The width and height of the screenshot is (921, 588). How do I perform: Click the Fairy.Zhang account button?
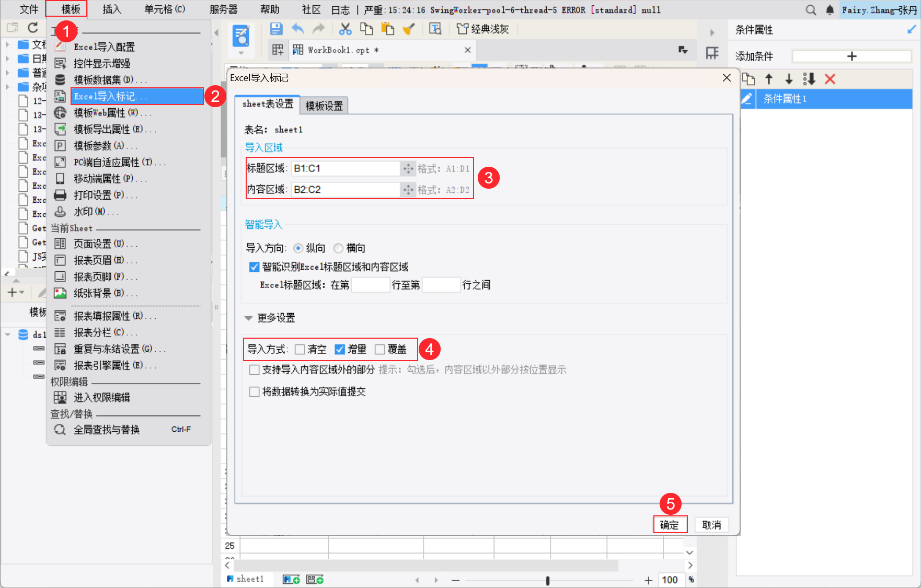pos(879,10)
